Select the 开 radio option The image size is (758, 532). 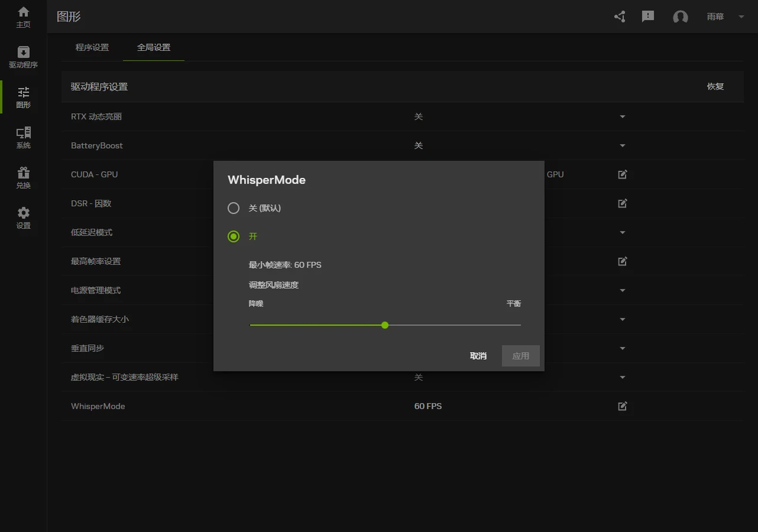(233, 236)
